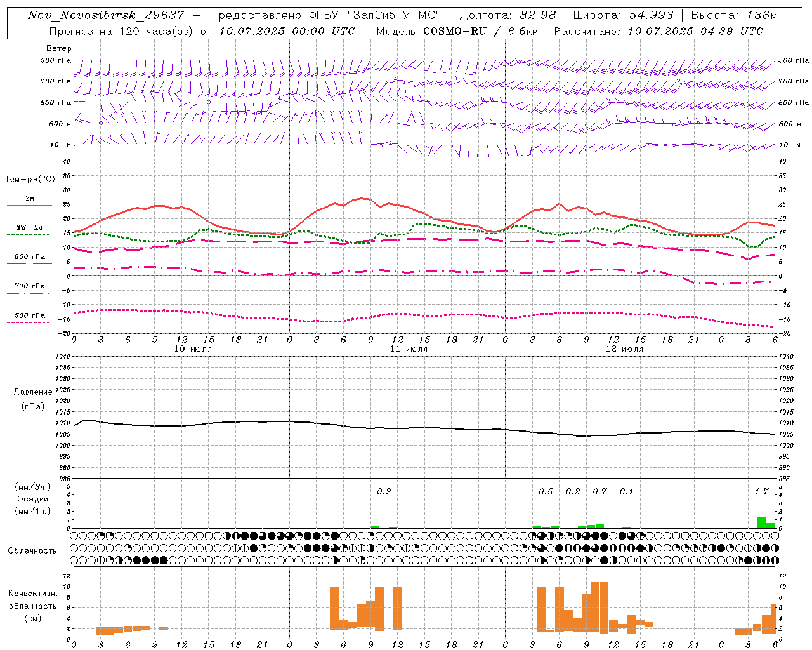
Task: Click the 0.7 precipitation amount value
Action: point(599,491)
